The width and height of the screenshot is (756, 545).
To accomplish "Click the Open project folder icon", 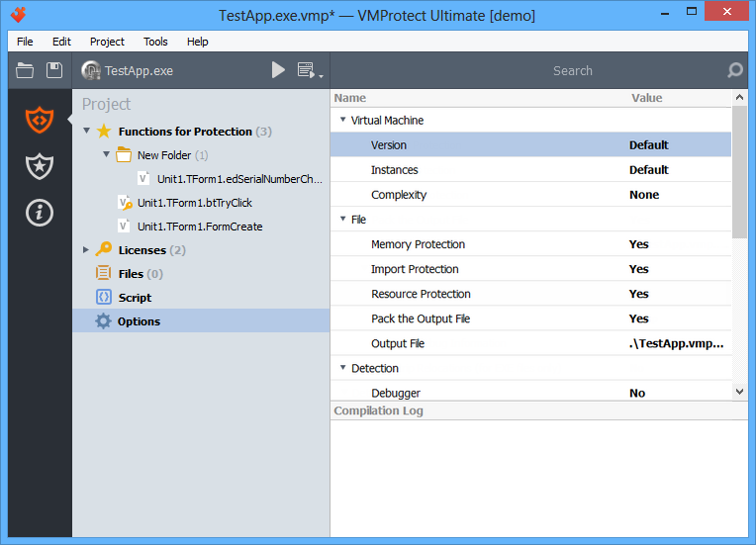I will [x=25, y=70].
